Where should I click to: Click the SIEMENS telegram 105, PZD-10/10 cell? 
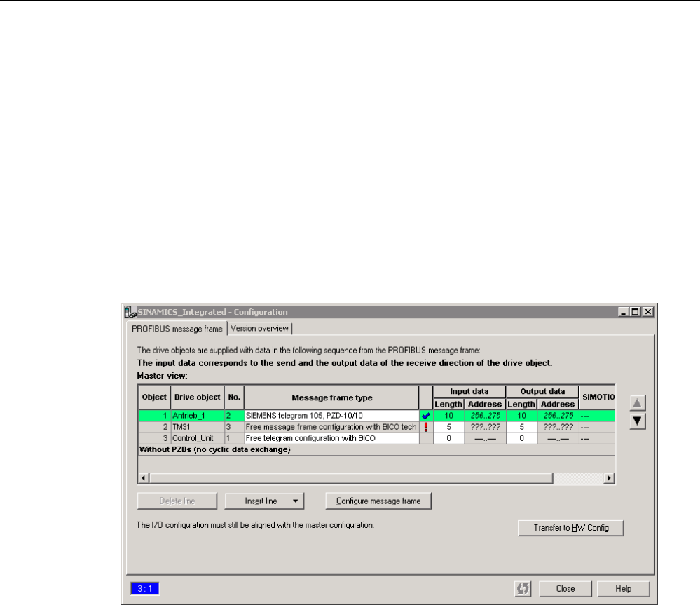pos(331,416)
